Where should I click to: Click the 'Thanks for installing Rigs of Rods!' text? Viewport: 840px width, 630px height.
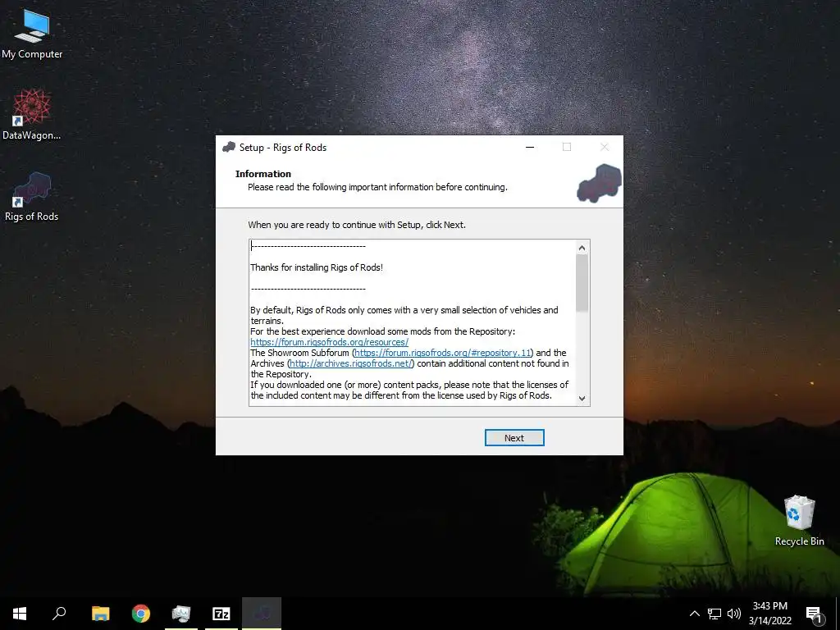(x=317, y=267)
